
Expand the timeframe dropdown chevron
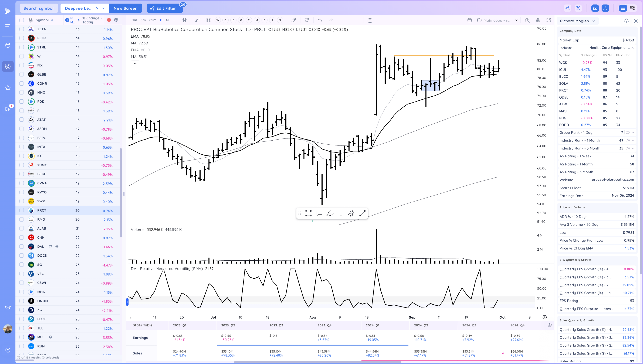tap(174, 20)
